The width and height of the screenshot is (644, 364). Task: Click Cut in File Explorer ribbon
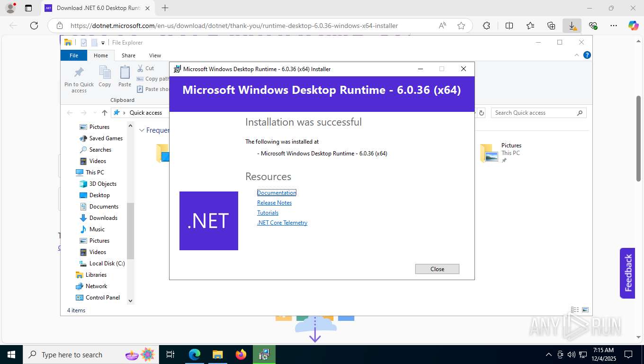click(x=145, y=68)
